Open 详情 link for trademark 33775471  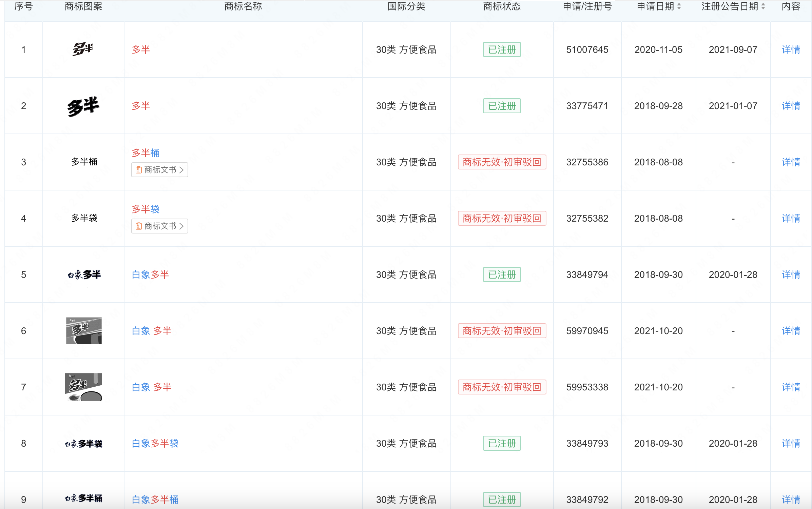[x=791, y=106]
